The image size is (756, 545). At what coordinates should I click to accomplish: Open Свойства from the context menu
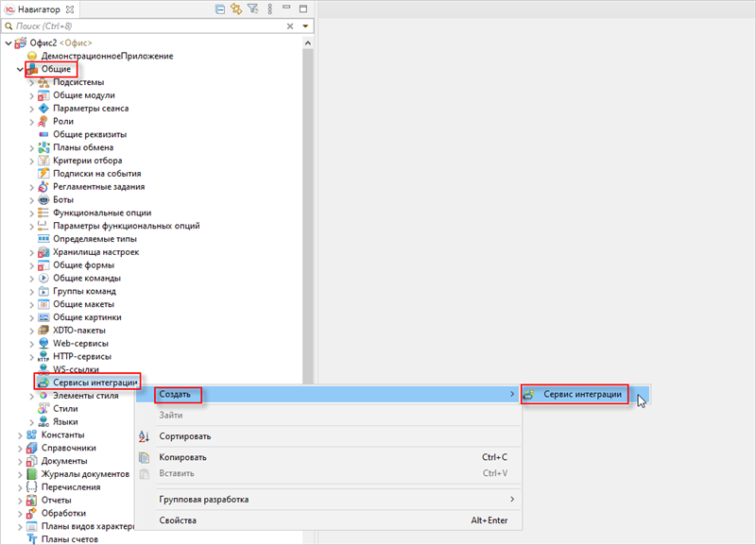178,520
